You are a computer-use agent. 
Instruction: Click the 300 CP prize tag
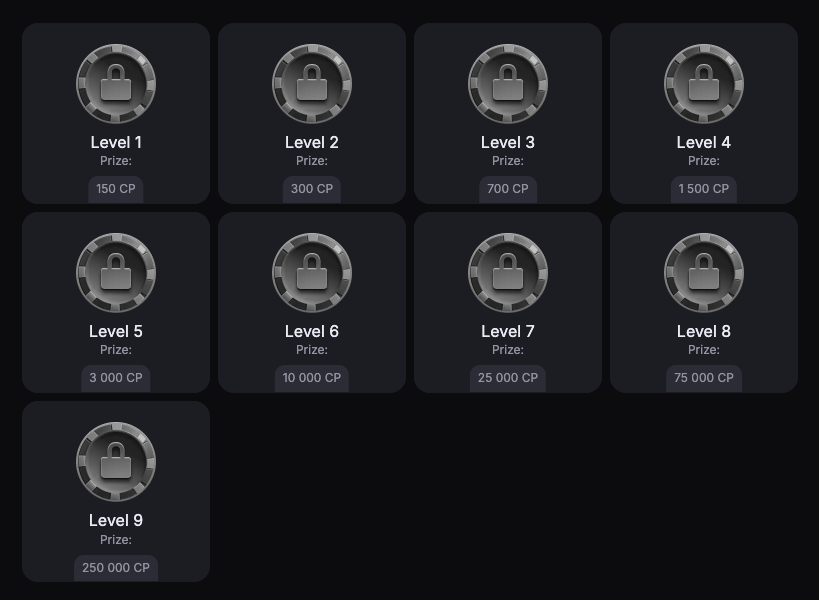pyautogui.click(x=312, y=189)
